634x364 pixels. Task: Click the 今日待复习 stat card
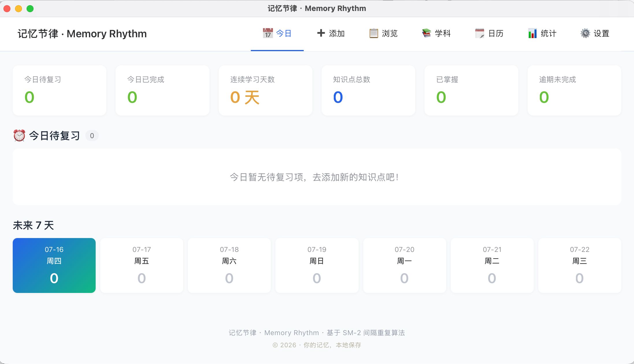pyautogui.click(x=60, y=90)
